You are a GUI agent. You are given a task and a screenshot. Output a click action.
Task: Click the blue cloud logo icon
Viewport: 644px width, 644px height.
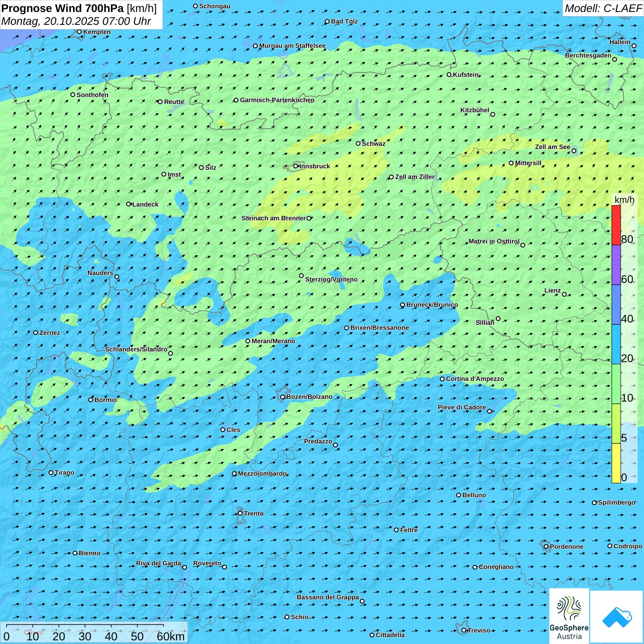[x=616, y=617]
